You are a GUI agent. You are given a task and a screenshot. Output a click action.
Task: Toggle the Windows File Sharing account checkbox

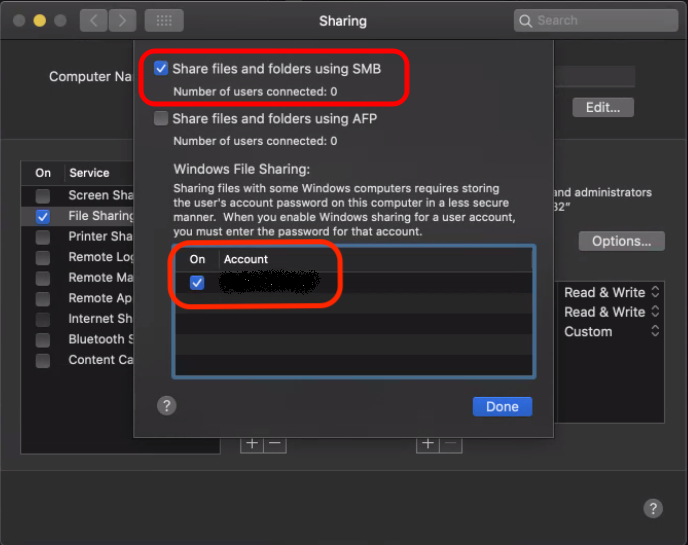pos(197,283)
